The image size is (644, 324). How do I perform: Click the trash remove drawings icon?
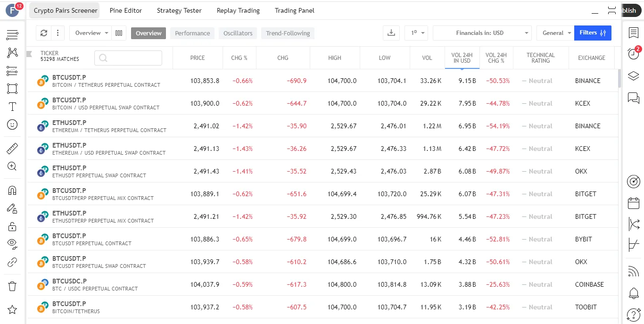12,286
